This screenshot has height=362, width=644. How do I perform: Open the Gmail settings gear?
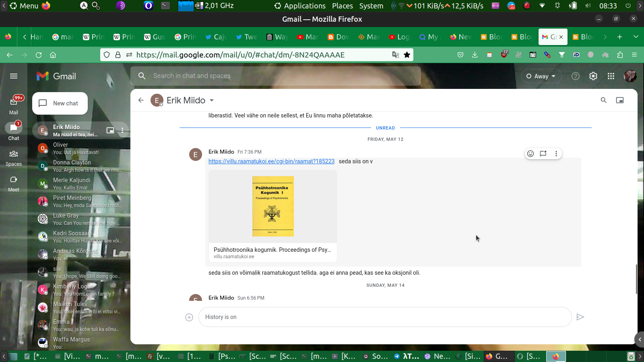[593, 76]
